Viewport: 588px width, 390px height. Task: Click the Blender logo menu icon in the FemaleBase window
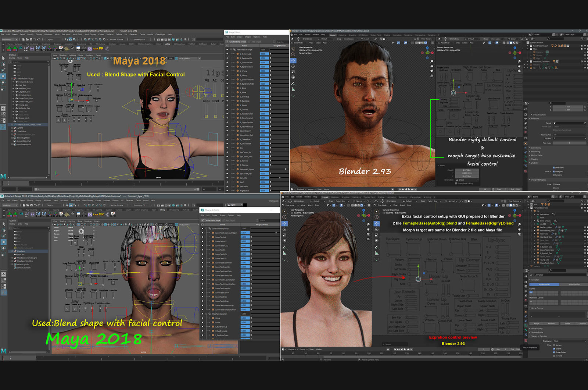coord(283,197)
